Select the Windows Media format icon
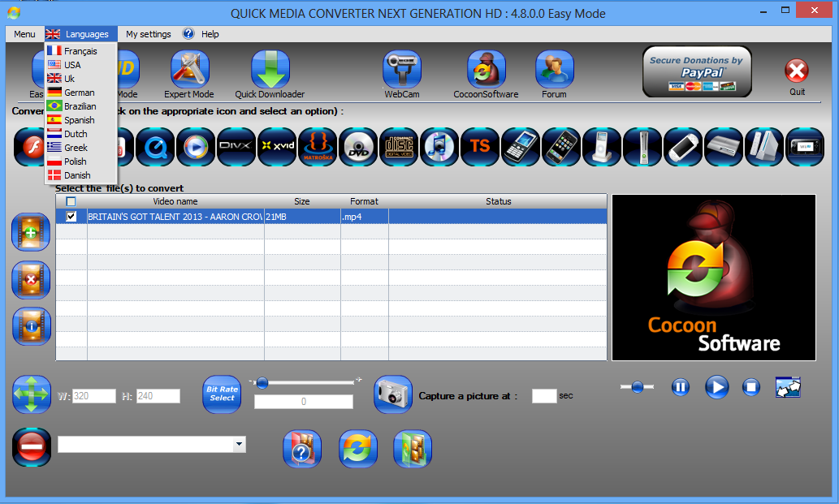The height and width of the screenshot is (504, 839). pyautogui.click(x=196, y=146)
